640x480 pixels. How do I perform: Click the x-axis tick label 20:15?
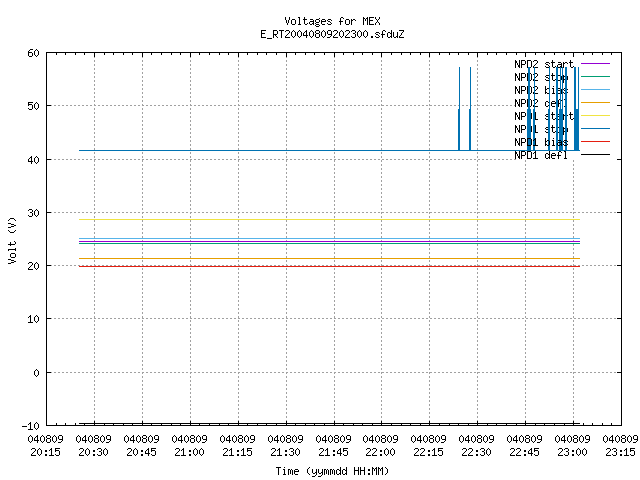click(46, 452)
